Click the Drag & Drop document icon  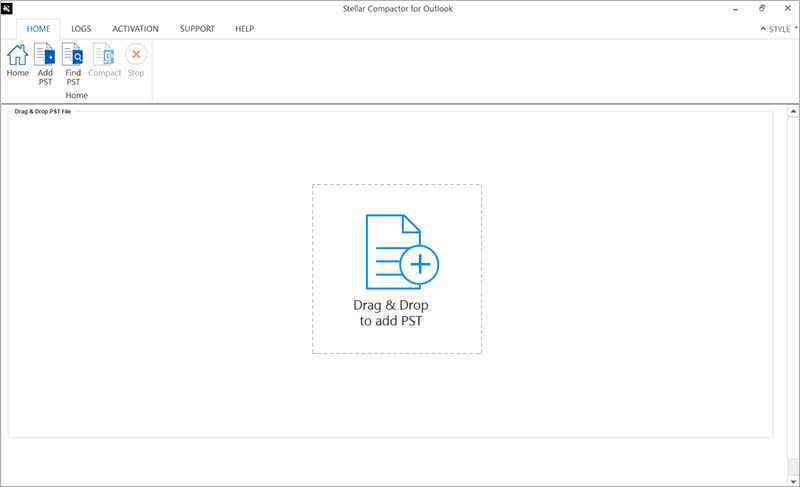pos(402,252)
